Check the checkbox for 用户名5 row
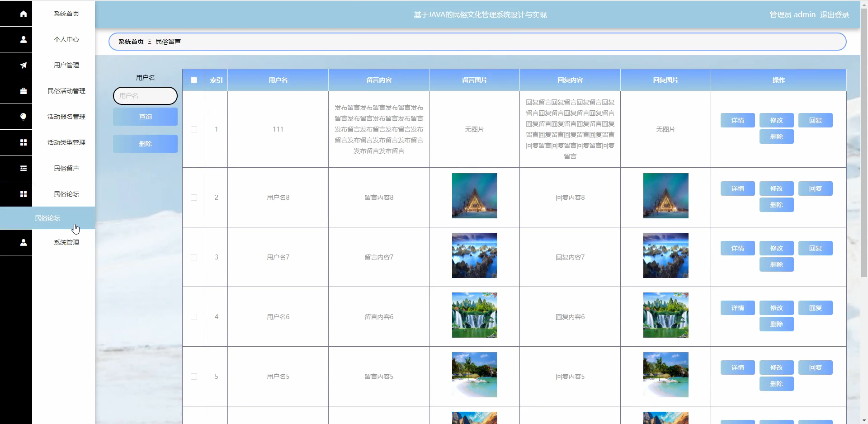The image size is (868, 424). (x=194, y=377)
